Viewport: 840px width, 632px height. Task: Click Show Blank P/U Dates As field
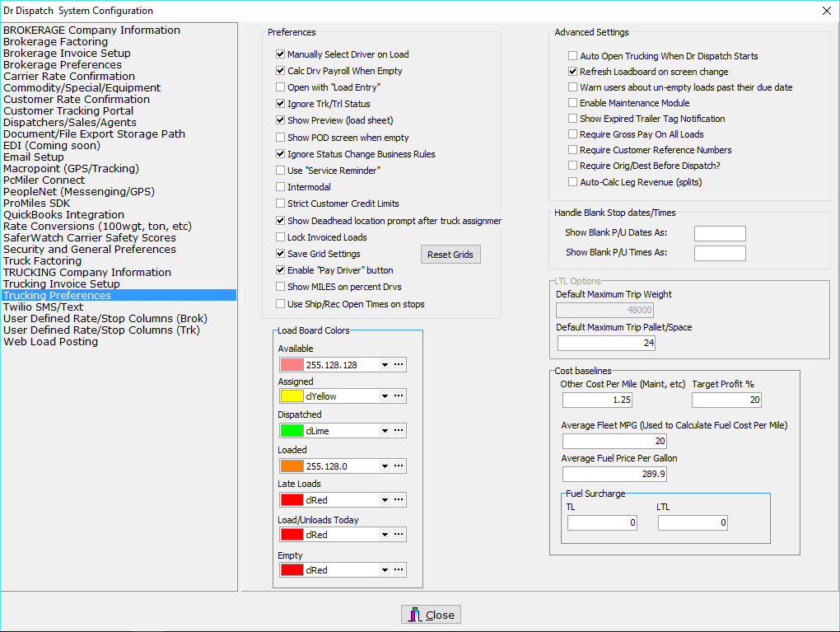[x=720, y=233]
